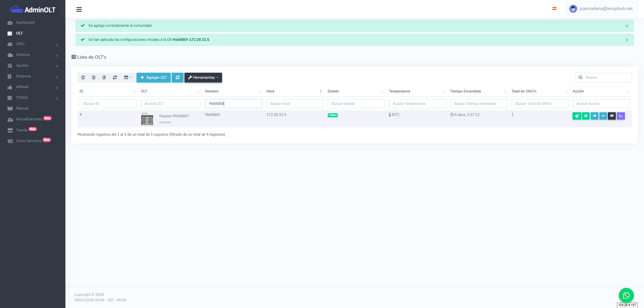
Task: Open Manual in the sidebar
Action: pos(22,108)
